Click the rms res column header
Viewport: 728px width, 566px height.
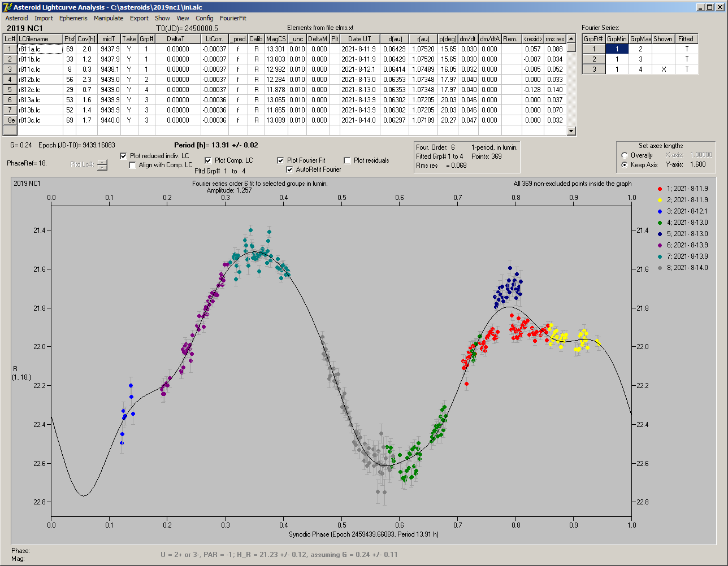click(555, 39)
